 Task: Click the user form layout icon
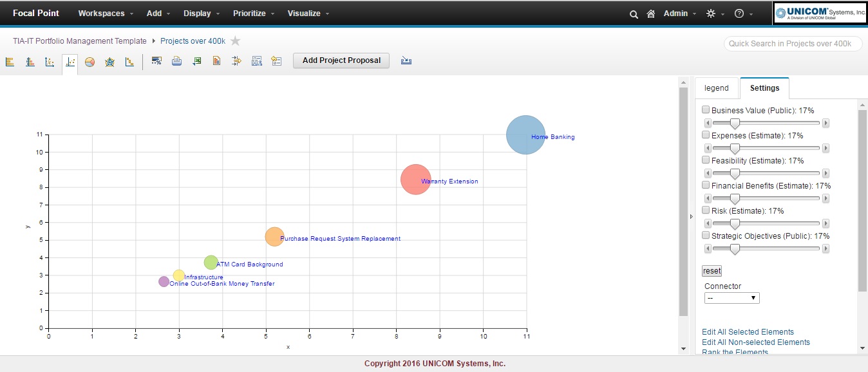(x=256, y=60)
